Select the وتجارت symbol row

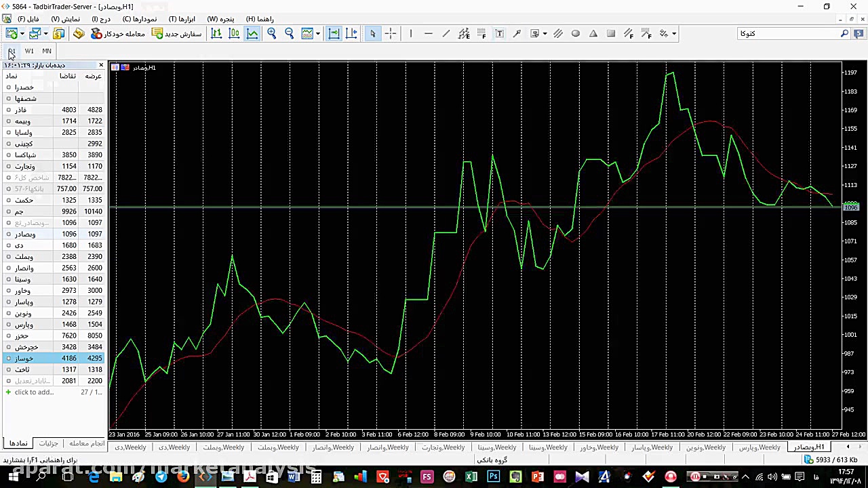click(54, 166)
